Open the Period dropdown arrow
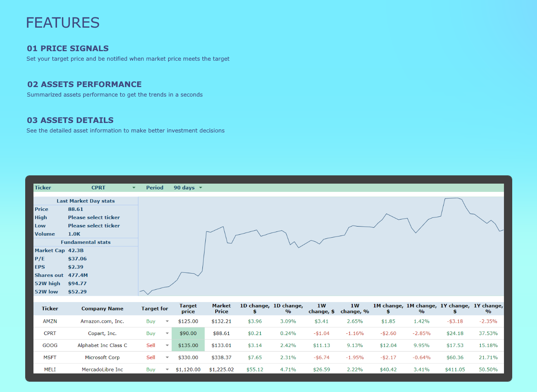 (201, 188)
